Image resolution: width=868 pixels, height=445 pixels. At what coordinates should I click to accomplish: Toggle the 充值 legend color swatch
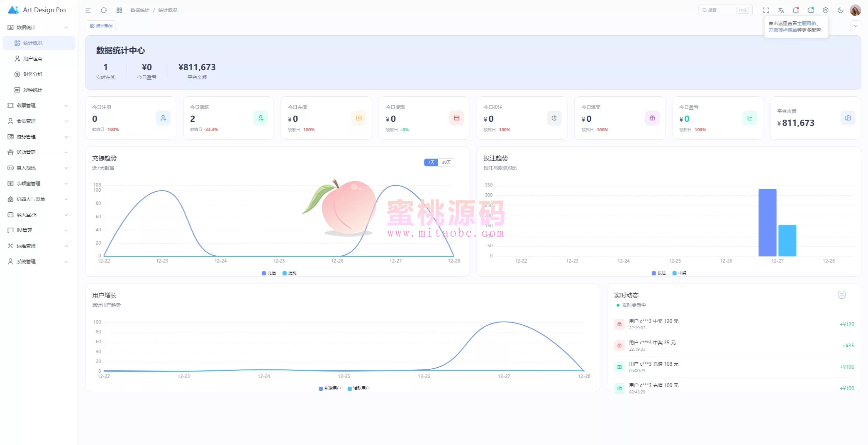pyautogui.click(x=264, y=273)
